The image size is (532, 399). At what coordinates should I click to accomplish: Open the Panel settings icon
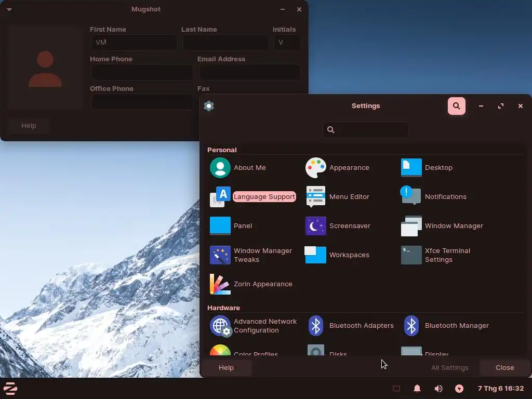pyautogui.click(x=220, y=226)
